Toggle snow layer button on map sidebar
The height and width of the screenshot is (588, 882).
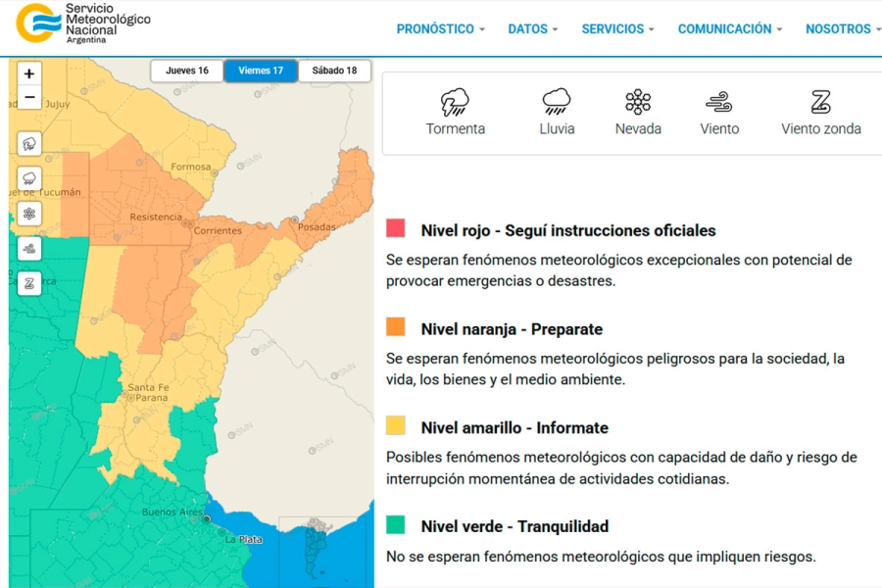coord(29,214)
